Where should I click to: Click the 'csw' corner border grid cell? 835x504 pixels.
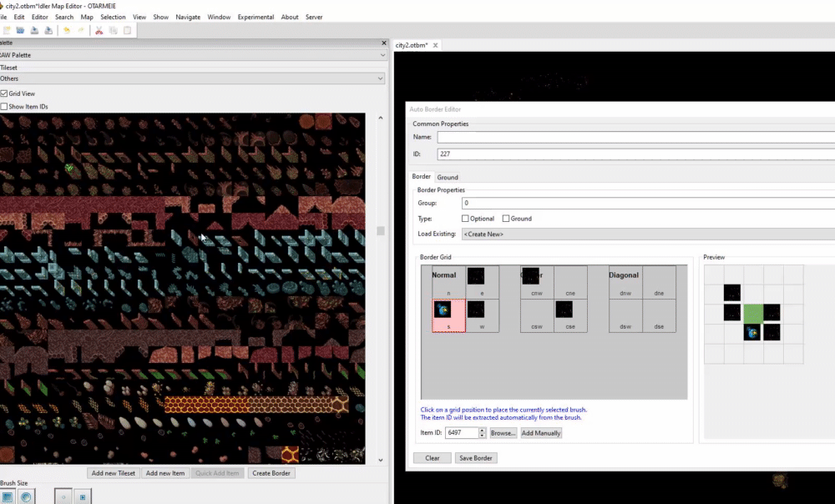click(537, 315)
